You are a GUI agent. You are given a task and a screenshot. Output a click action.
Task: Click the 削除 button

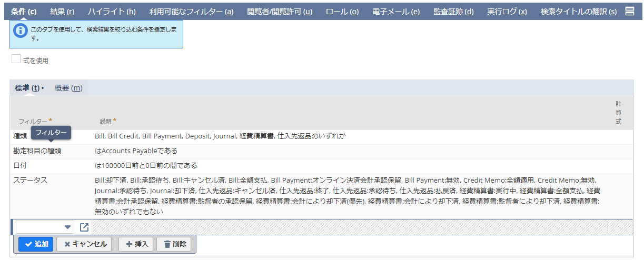pyautogui.click(x=174, y=244)
